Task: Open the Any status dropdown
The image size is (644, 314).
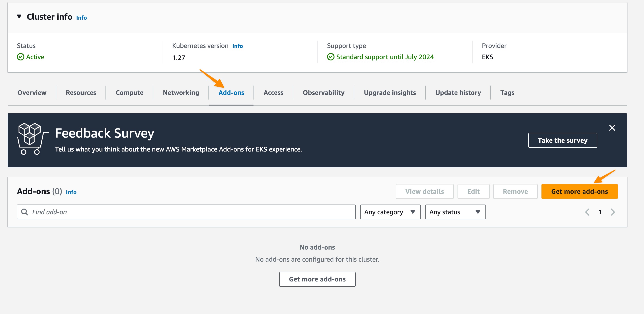Action: tap(455, 212)
